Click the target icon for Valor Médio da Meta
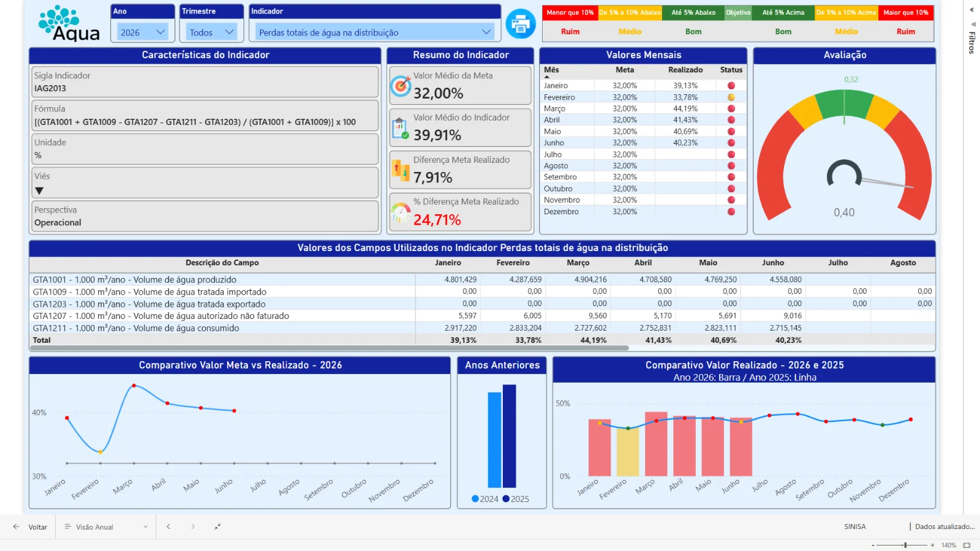This screenshot has width=980, height=551. [x=401, y=86]
